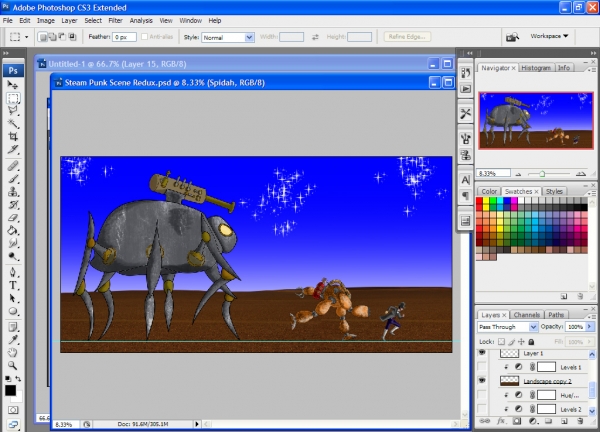Toggle Quick Mask mode

click(13, 410)
